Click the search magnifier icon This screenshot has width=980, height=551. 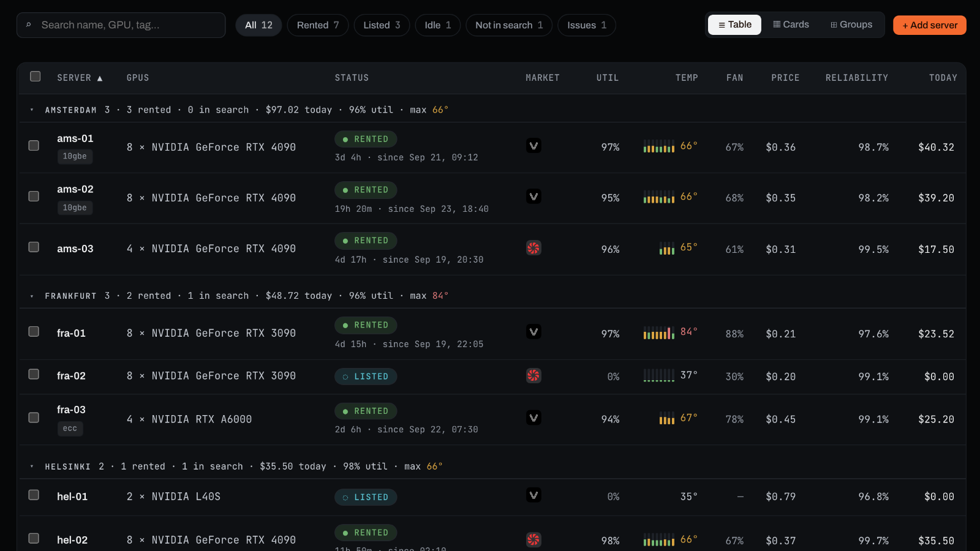tap(28, 25)
